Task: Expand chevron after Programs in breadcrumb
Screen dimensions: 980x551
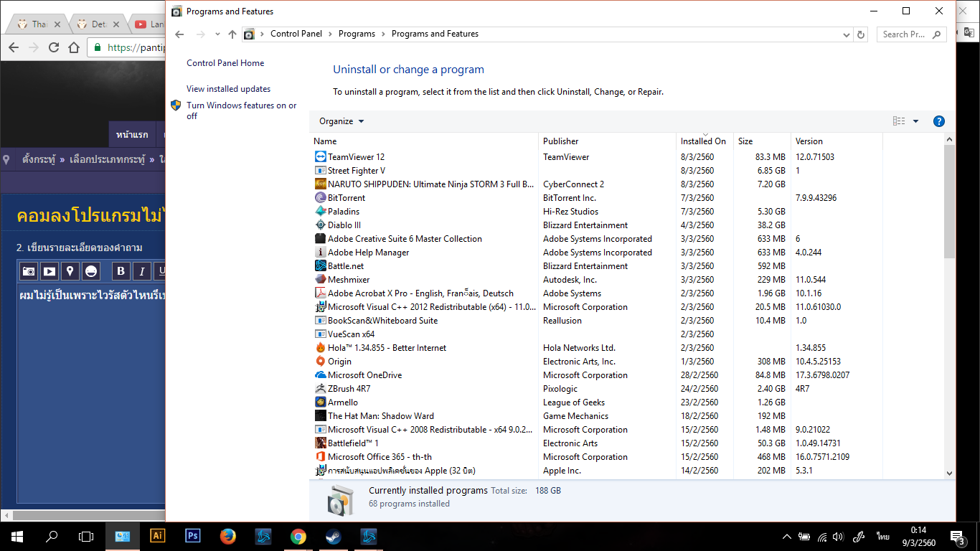Action: (x=383, y=34)
